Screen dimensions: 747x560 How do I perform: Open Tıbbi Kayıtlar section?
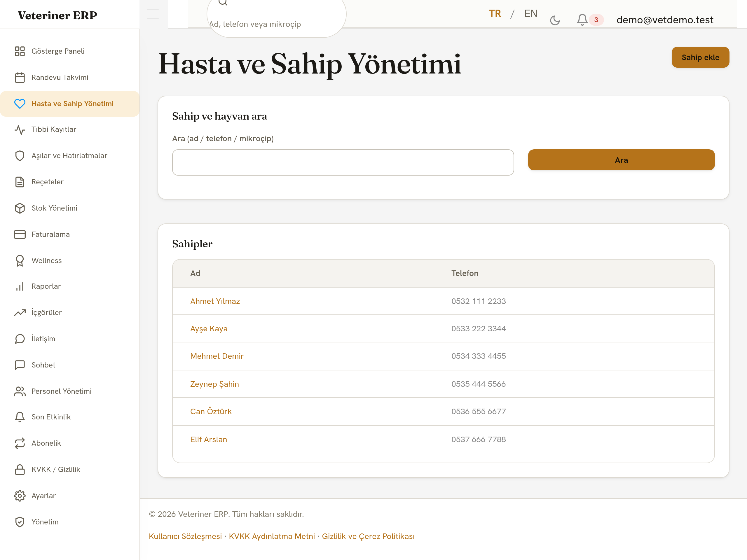[x=70, y=129]
